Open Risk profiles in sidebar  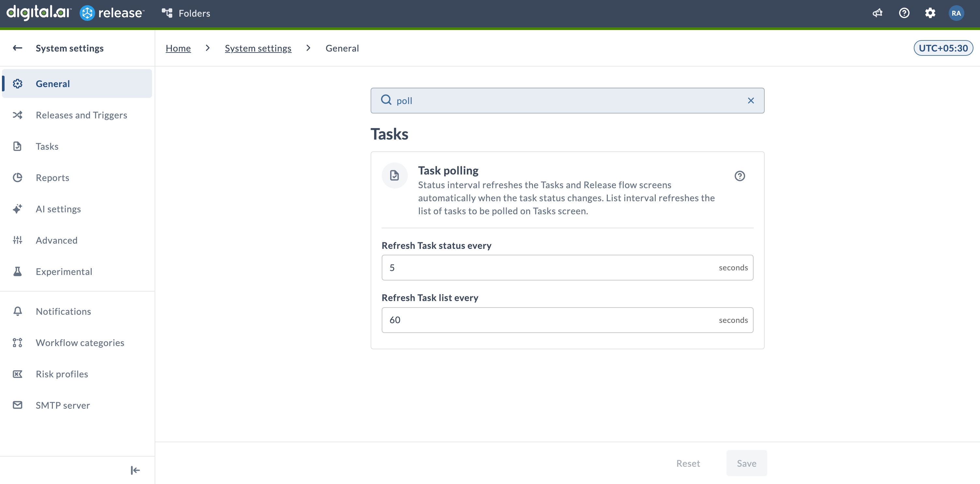(x=77, y=374)
